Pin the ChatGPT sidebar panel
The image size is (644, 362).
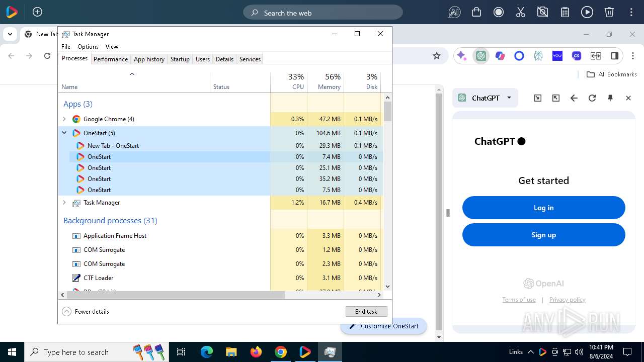[610, 98]
